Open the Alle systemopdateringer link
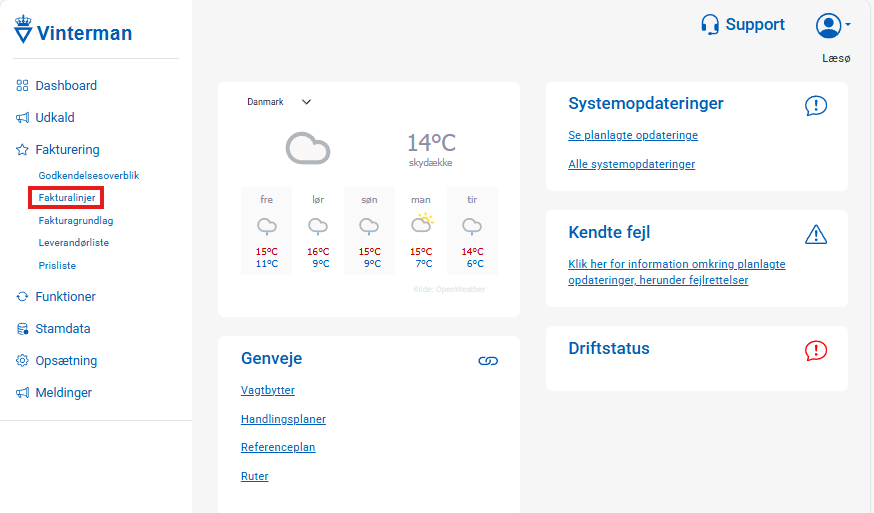This screenshot has height=513, width=874. click(x=632, y=164)
